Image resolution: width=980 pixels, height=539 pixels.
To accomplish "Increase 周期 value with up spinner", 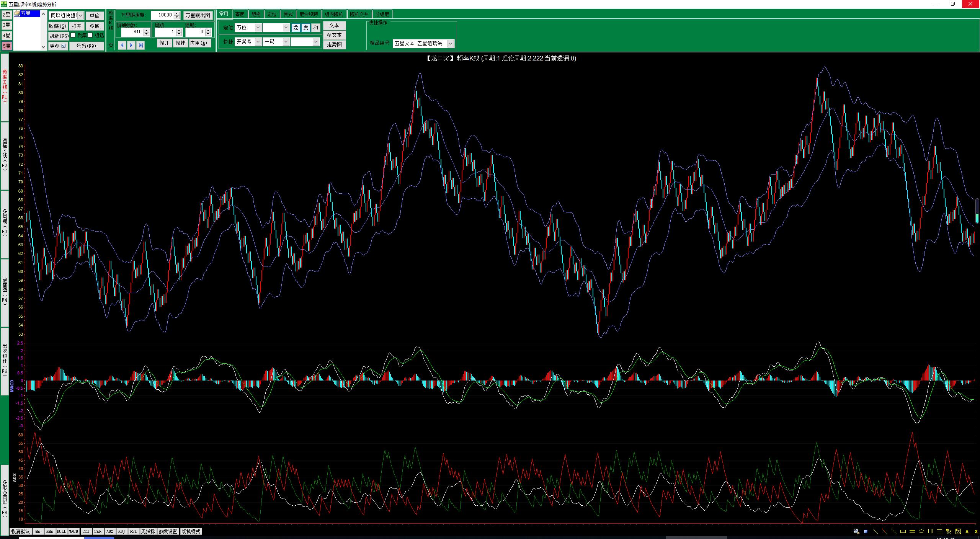I will pos(179,30).
